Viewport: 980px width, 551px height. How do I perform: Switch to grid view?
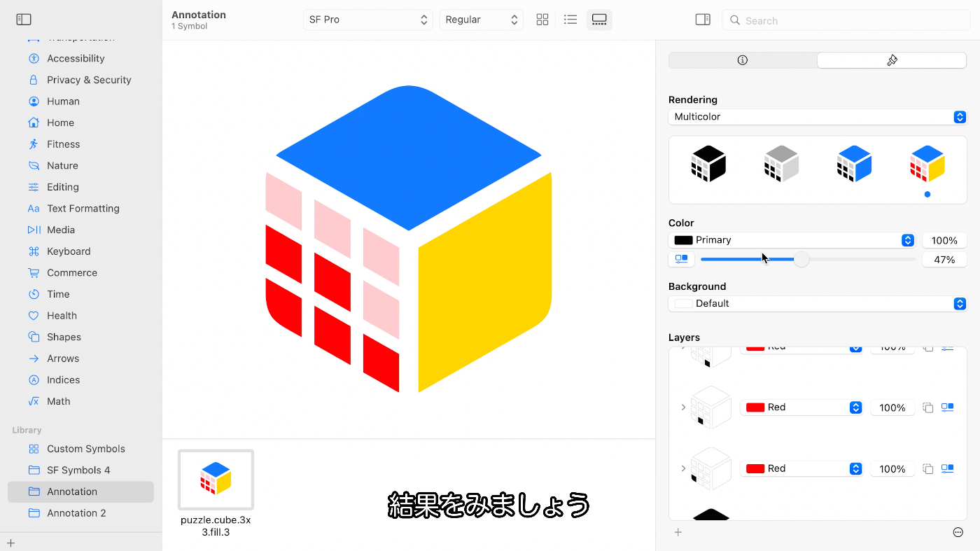pyautogui.click(x=542, y=20)
